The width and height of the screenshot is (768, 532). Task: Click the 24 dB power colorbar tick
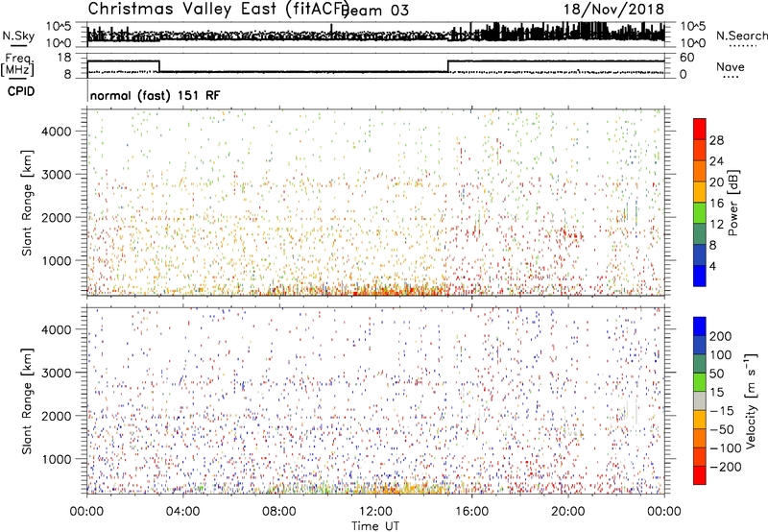(716, 161)
